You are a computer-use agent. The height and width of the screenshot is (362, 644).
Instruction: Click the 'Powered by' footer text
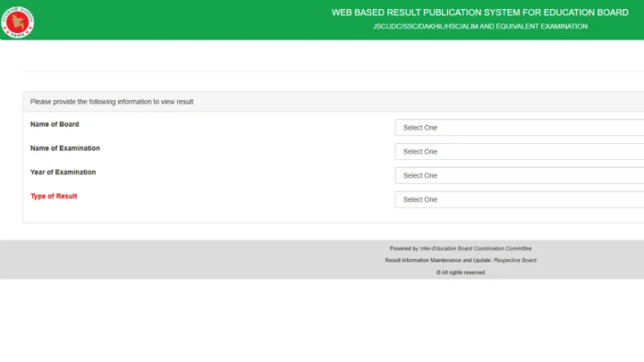coord(403,248)
